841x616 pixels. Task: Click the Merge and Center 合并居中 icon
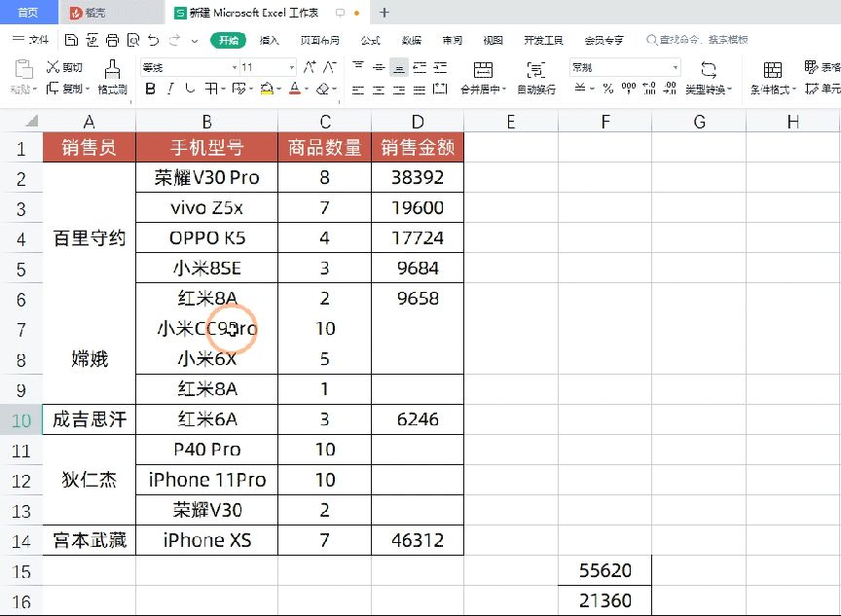tap(483, 70)
